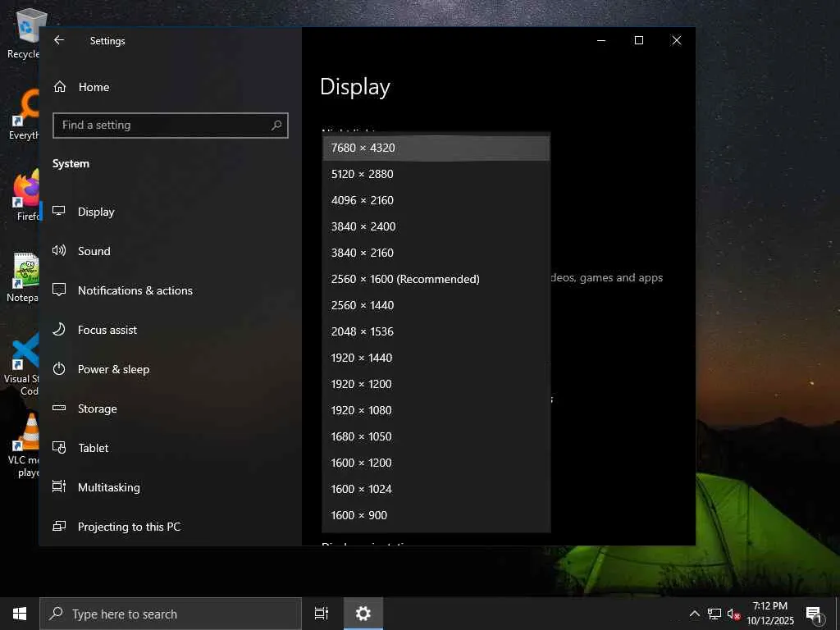Click the Tablet icon in sidebar

click(59, 447)
